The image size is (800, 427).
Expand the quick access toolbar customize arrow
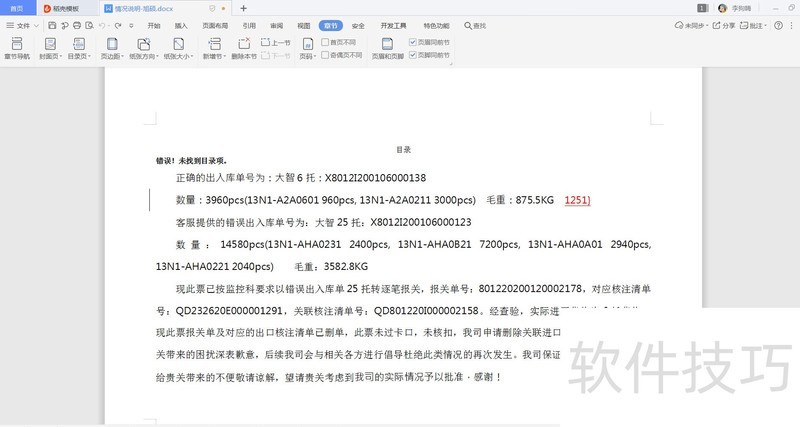click(131, 26)
